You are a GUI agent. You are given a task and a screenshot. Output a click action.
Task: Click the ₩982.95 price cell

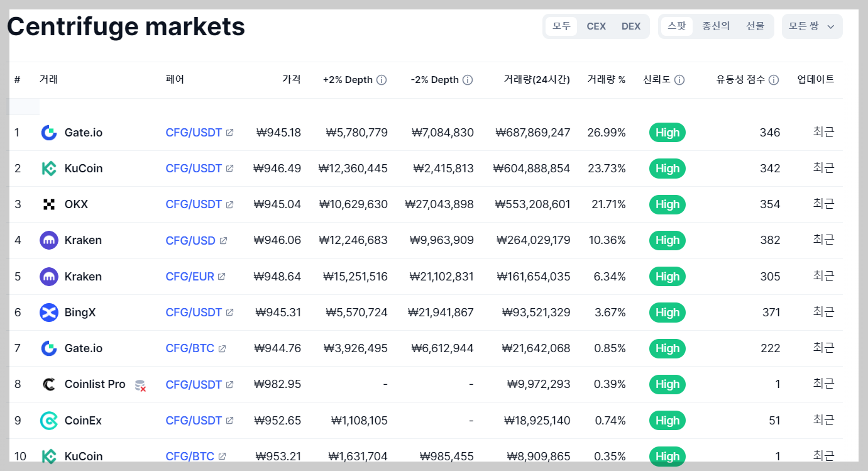coord(278,384)
